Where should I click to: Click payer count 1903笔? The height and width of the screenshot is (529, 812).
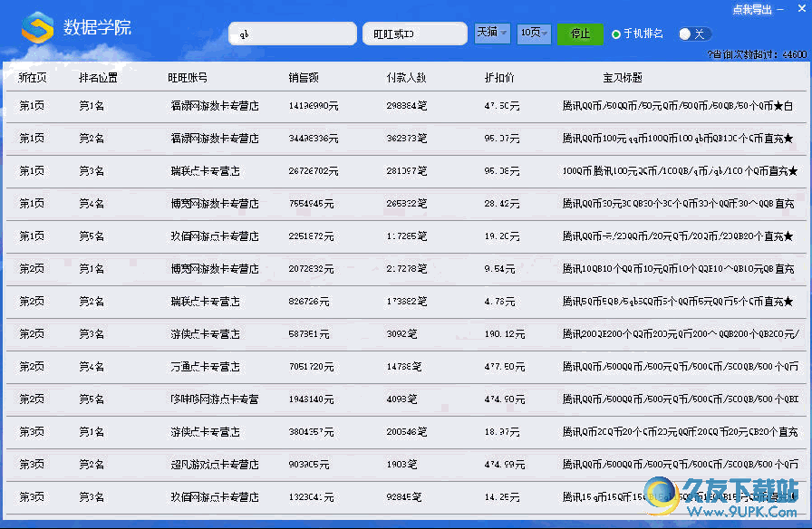pos(401,465)
